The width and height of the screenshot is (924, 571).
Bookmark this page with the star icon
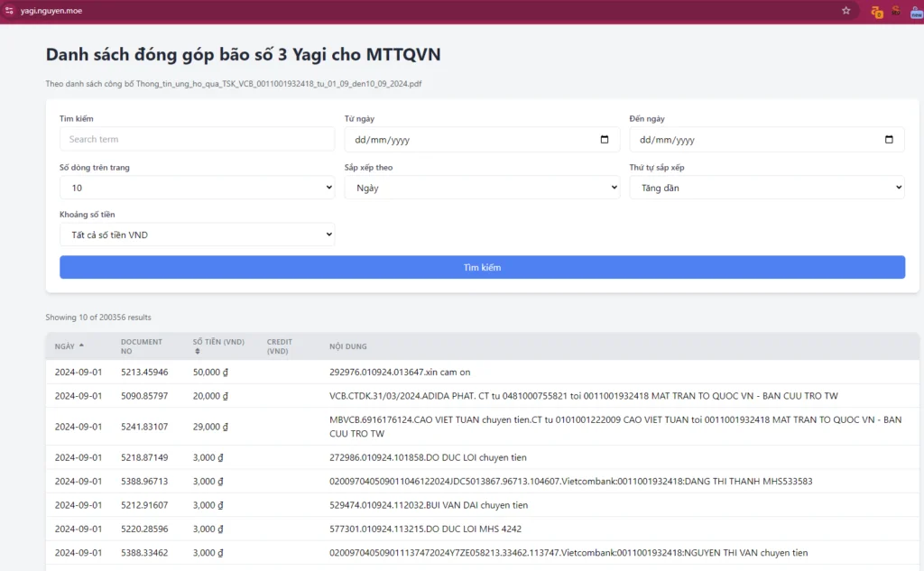846,11
